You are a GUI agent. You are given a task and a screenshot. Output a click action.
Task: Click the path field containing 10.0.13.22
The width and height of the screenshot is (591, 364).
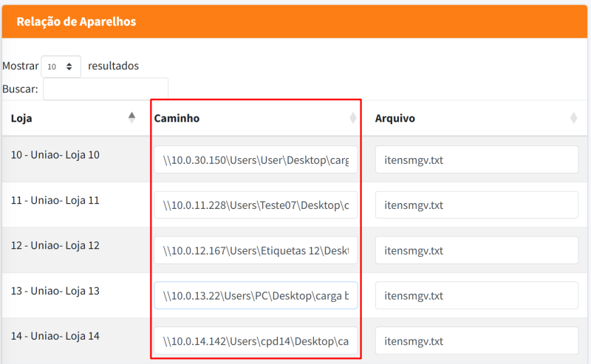(x=256, y=295)
